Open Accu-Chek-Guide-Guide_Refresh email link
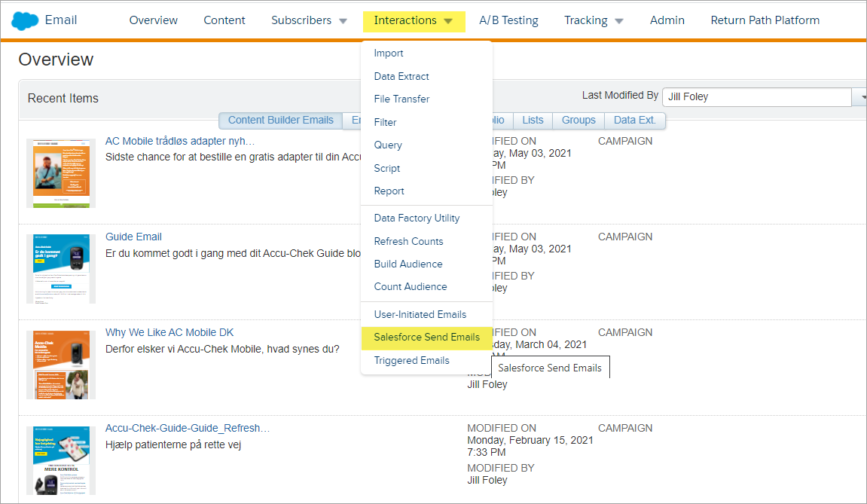 point(188,428)
